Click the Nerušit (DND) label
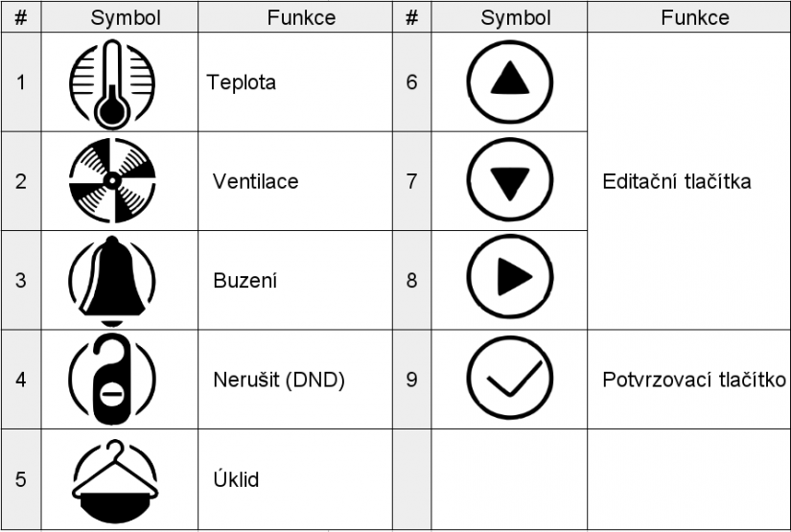 point(278,380)
